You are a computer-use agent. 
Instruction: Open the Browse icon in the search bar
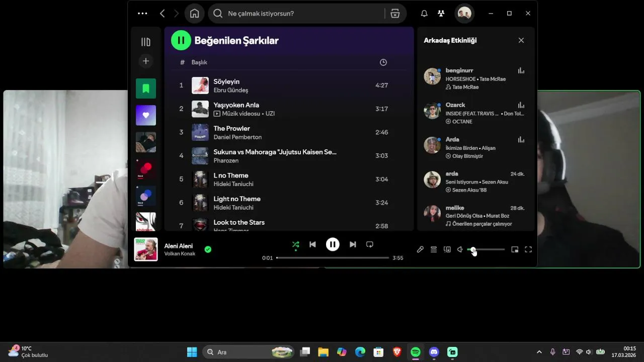pos(395,14)
